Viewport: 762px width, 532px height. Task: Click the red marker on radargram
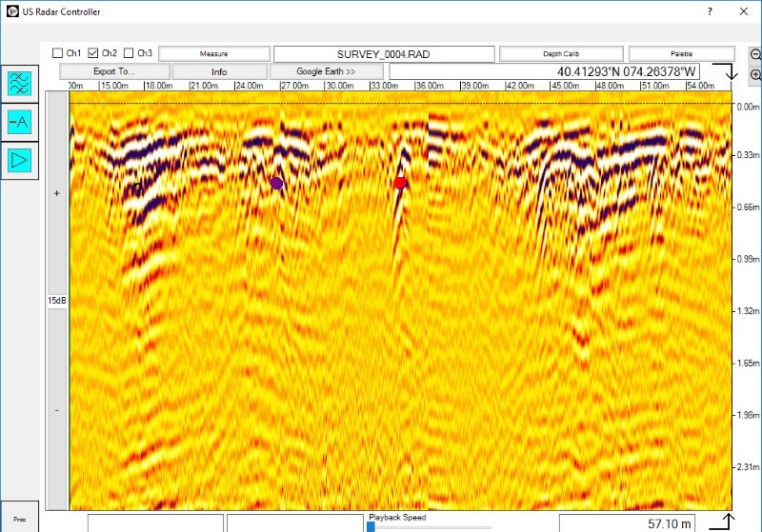pyautogui.click(x=400, y=183)
